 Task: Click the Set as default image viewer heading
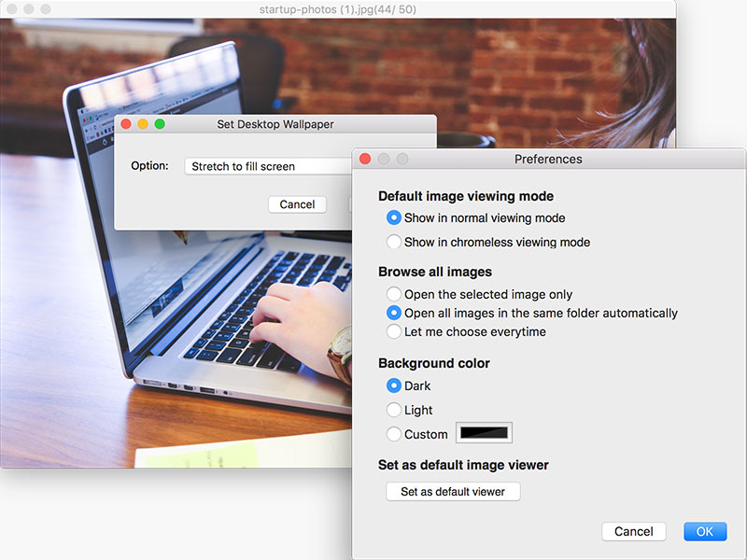(463, 465)
